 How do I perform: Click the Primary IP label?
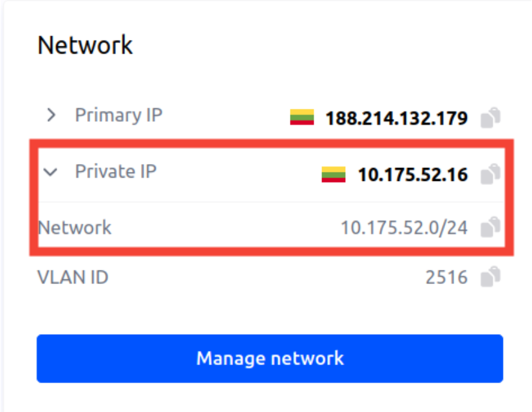(119, 115)
